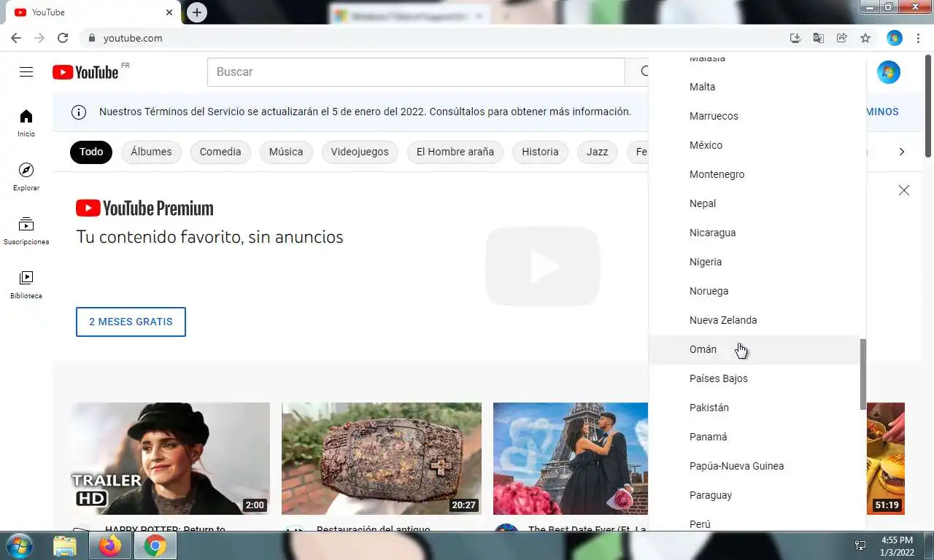Viewport: 934px width, 560px height.
Task: Open the 20:27 restoration video thumbnail
Action: [x=382, y=459]
